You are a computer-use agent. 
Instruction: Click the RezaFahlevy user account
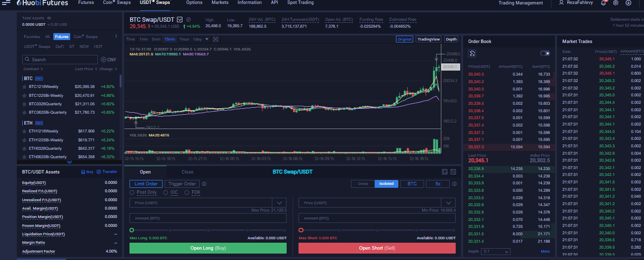click(576, 3)
